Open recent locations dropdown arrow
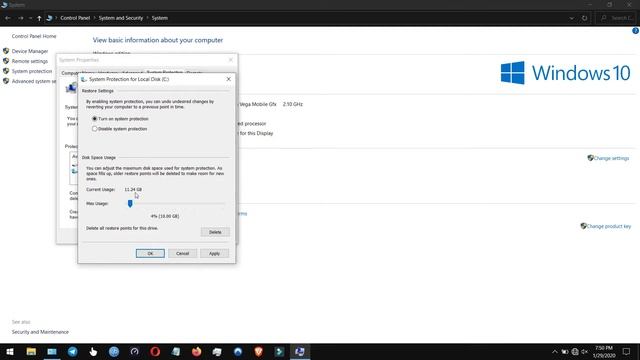Viewport: 640px width, 360px height. tap(30, 18)
